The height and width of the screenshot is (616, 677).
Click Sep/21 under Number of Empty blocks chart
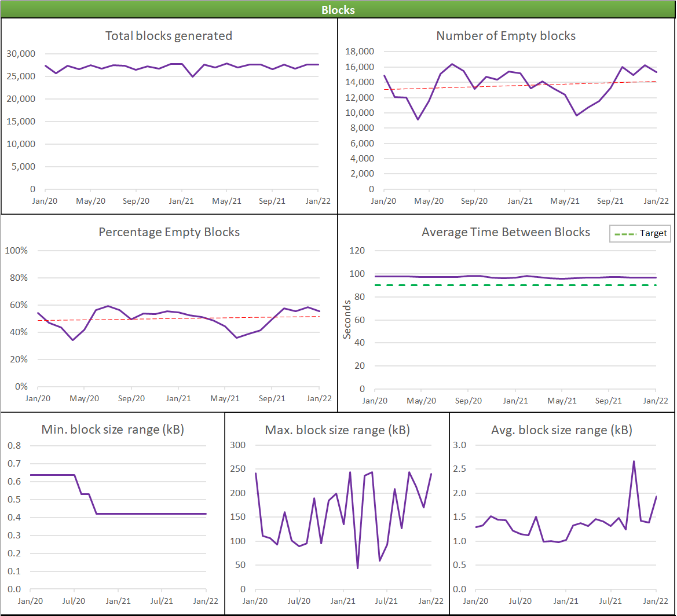[x=610, y=201]
